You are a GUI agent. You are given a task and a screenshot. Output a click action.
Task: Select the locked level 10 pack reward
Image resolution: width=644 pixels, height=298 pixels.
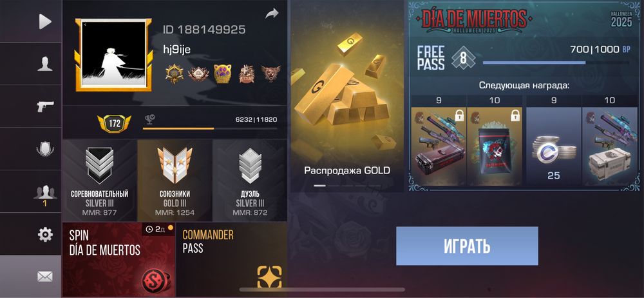(x=495, y=146)
